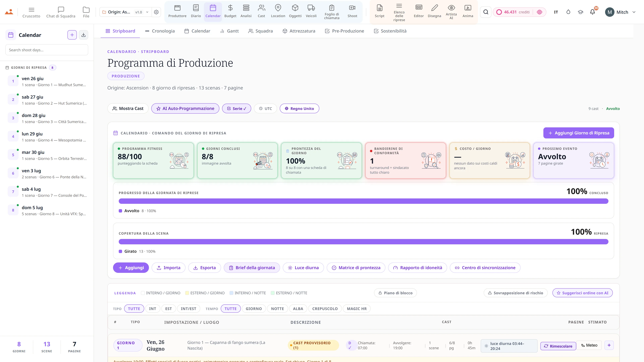The width and height of the screenshot is (644, 362).
Task: Click the droplet theme icon
Action: 568,12
